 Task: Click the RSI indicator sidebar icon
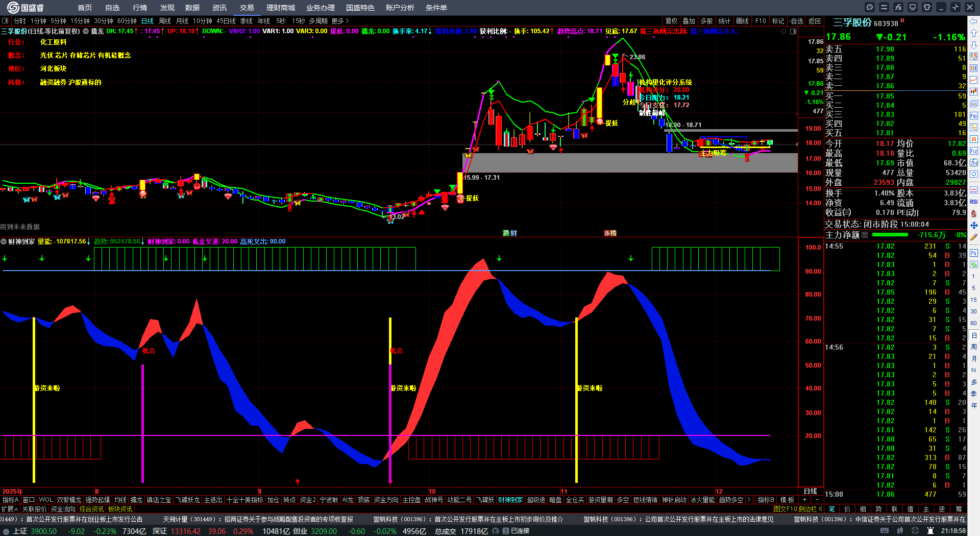click(974, 202)
